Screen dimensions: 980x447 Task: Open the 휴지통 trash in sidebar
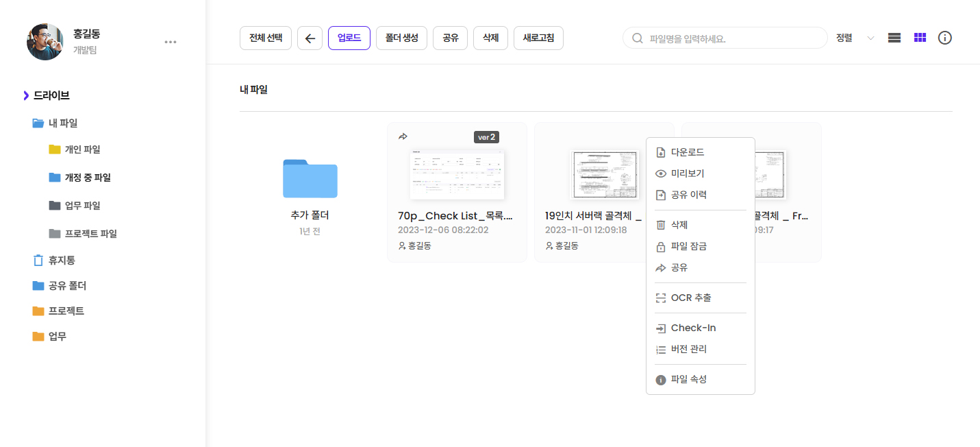coord(61,261)
